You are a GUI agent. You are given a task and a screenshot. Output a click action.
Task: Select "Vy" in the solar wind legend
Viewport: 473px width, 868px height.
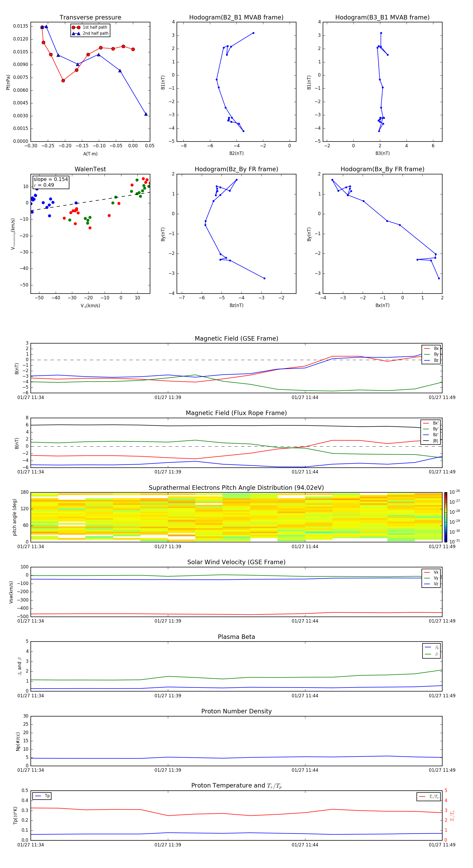pyautogui.click(x=431, y=578)
